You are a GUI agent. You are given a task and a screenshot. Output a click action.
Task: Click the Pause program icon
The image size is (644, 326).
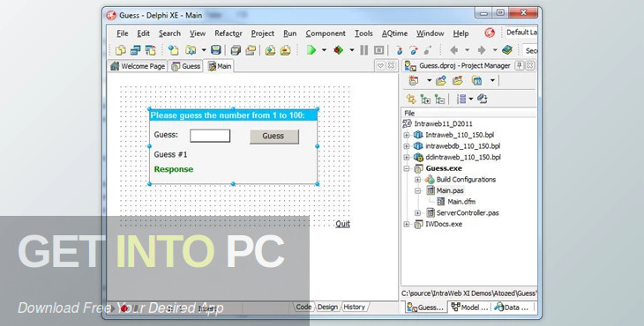[x=363, y=50]
